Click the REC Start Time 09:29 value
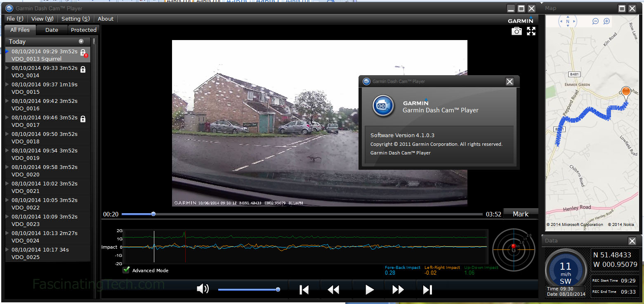Image resolution: width=644 pixels, height=304 pixels. click(629, 280)
